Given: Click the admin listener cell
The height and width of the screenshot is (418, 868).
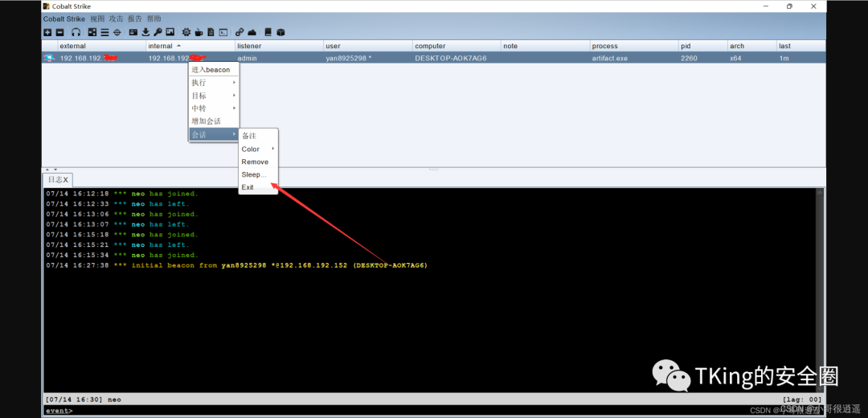Looking at the screenshot, I should click(279, 58).
